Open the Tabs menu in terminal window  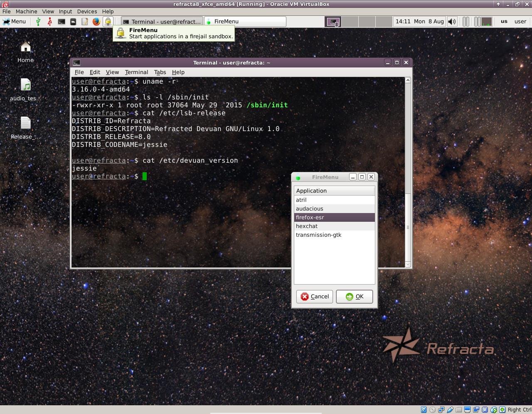(x=160, y=72)
